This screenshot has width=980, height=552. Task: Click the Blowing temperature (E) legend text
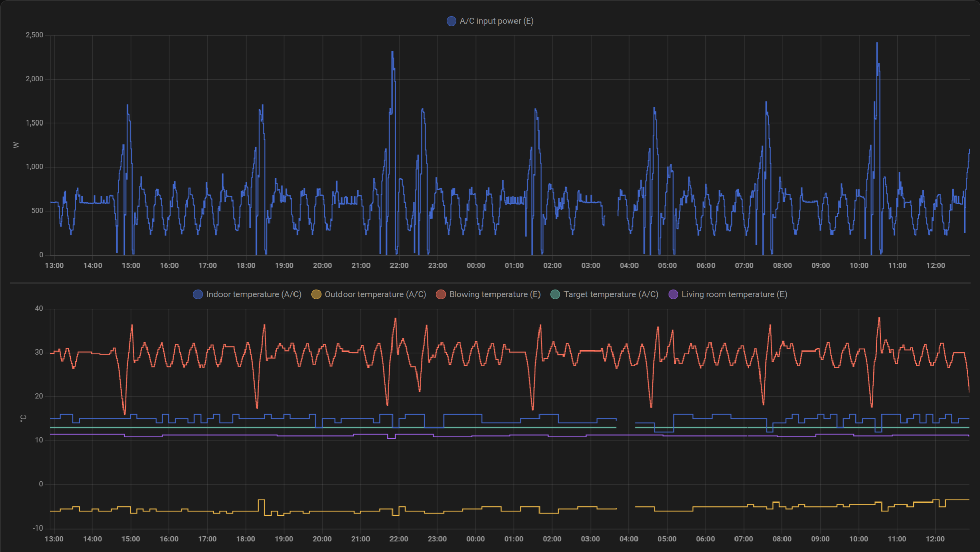[x=495, y=294]
